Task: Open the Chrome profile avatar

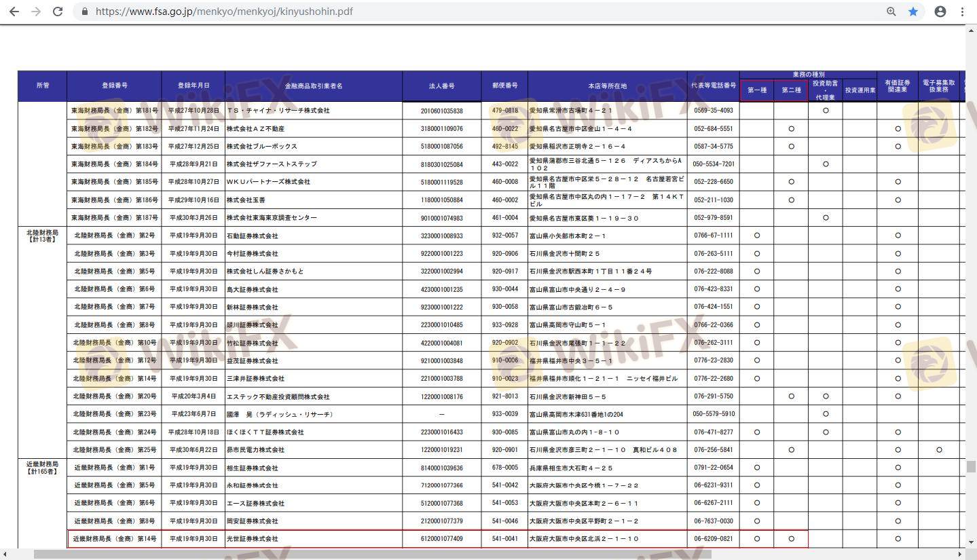Action: point(940,12)
